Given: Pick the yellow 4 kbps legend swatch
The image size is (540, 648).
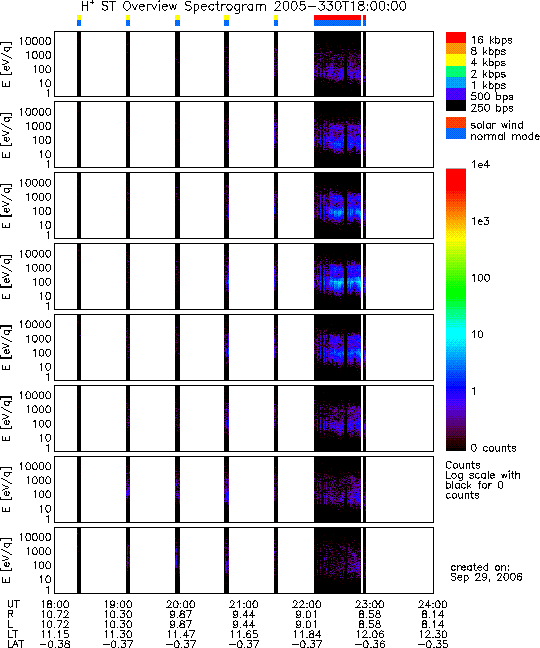Looking at the screenshot, I should (456, 60).
